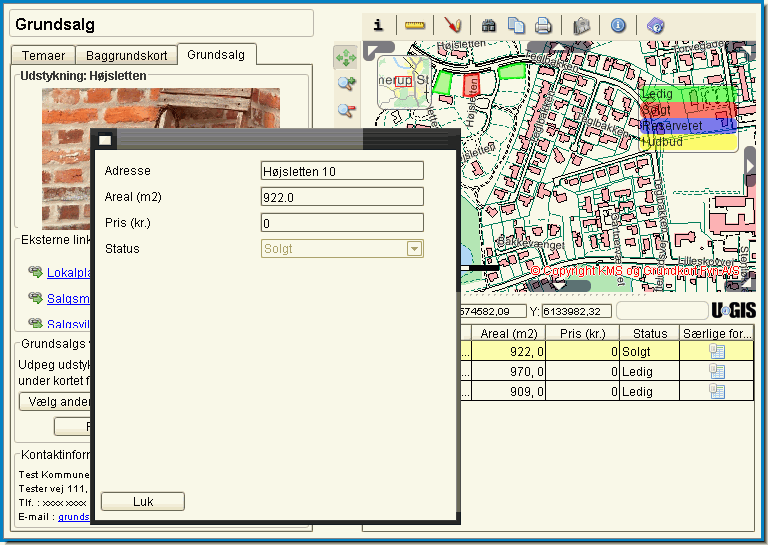Image resolution: width=768 pixels, height=545 pixels.
Task: Open details icon in the 922,0 row
Action: click(717, 351)
